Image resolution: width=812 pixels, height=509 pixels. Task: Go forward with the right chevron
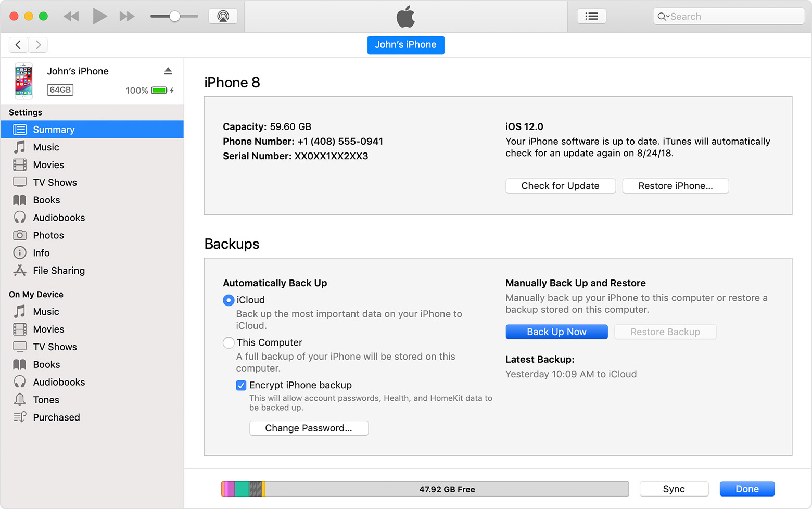point(38,45)
